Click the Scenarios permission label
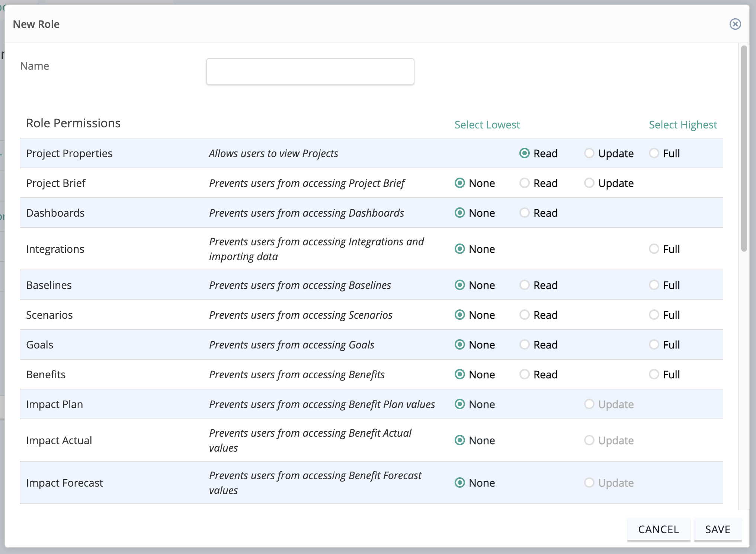The image size is (756, 554). (x=49, y=315)
